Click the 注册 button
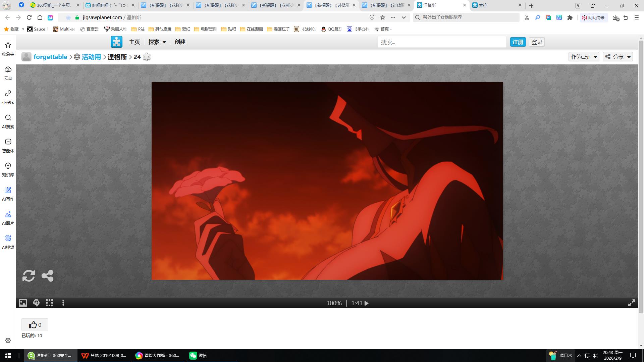This screenshot has width=644, height=362. coord(518,42)
